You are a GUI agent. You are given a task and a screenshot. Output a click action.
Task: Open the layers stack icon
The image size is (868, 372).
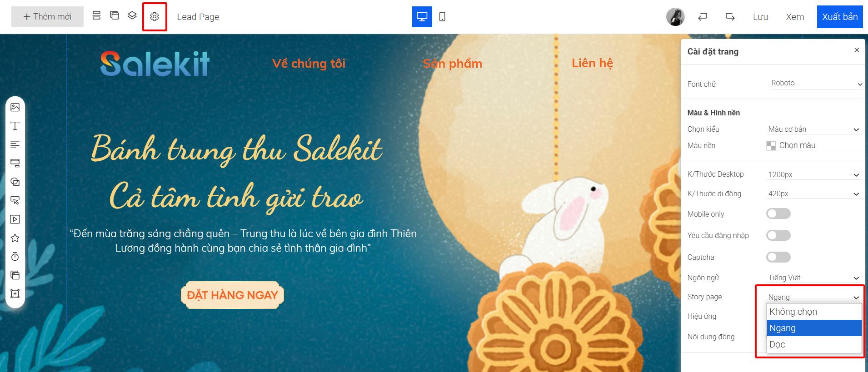coord(132,15)
